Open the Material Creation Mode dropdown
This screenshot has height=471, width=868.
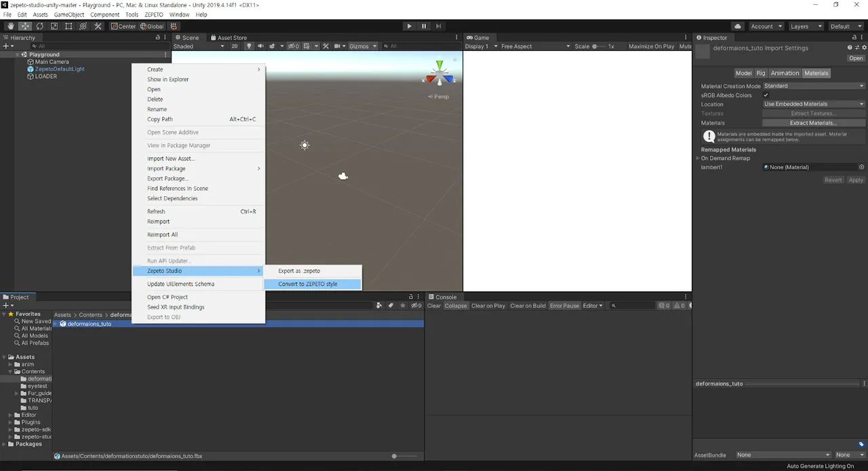[814, 86]
